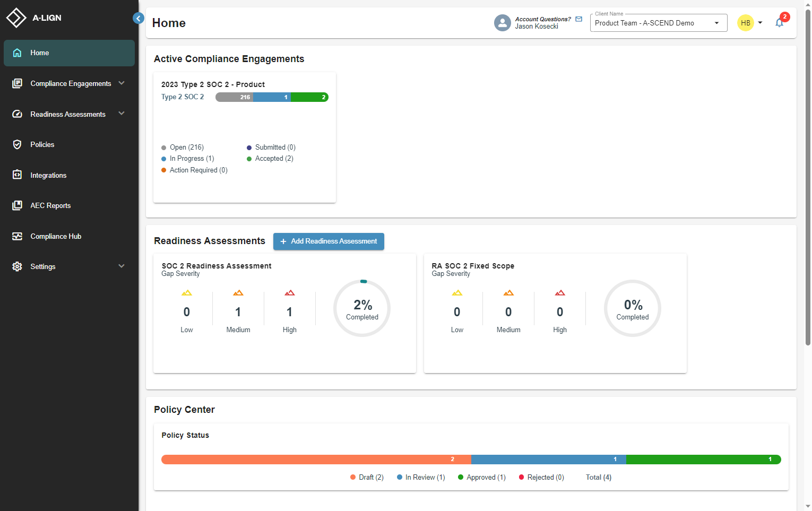The image size is (812, 511).
Task: Click the AEC Reports icon
Action: [x=17, y=205]
